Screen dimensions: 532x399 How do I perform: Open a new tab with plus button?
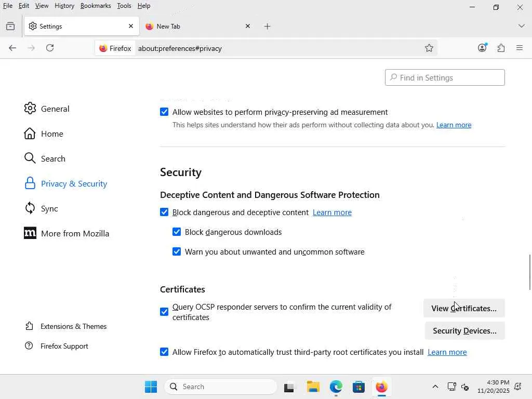[267, 26]
